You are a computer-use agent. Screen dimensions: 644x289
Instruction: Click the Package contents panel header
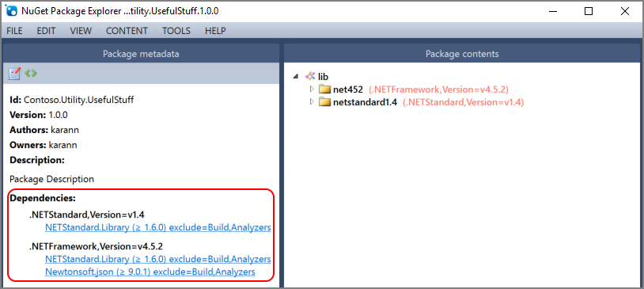tap(462, 54)
